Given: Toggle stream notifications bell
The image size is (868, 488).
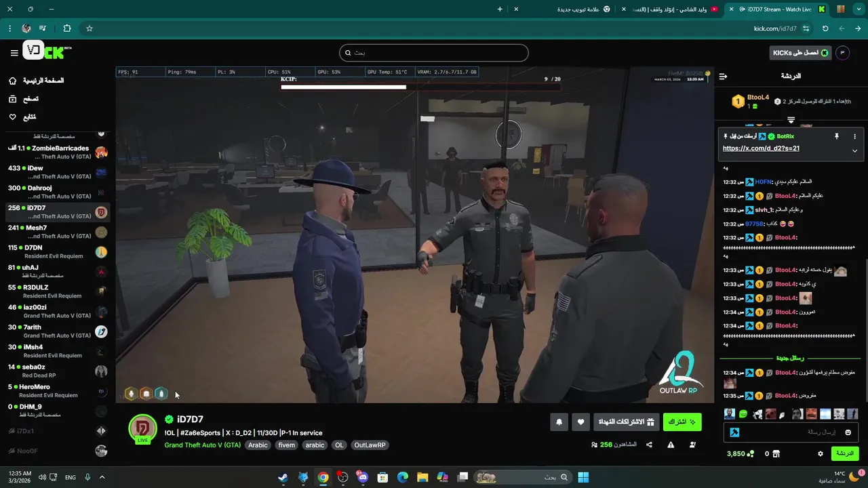Looking at the screenshot, I should [559, 422].
